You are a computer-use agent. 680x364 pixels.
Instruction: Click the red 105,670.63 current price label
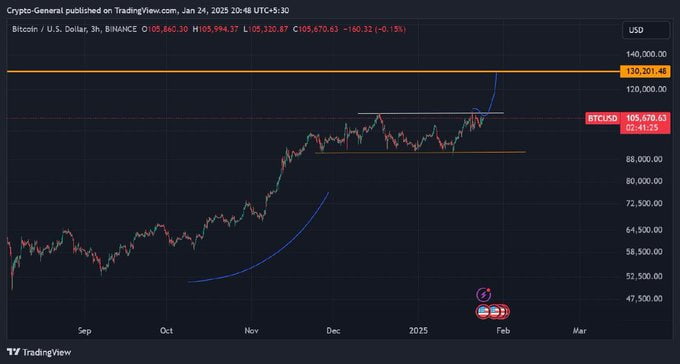pyautogui.click(x=646, y=118)
